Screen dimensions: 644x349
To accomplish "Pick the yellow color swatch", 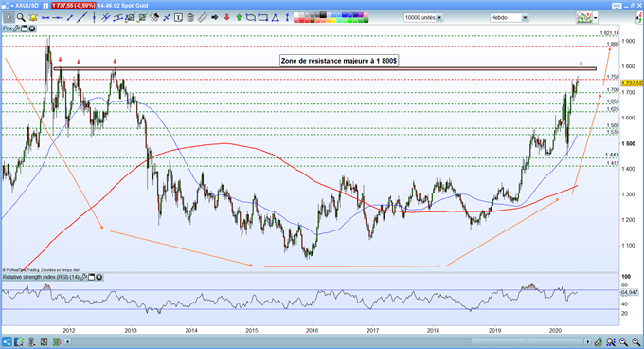I will pyautogui.click(x=333, y=20).
